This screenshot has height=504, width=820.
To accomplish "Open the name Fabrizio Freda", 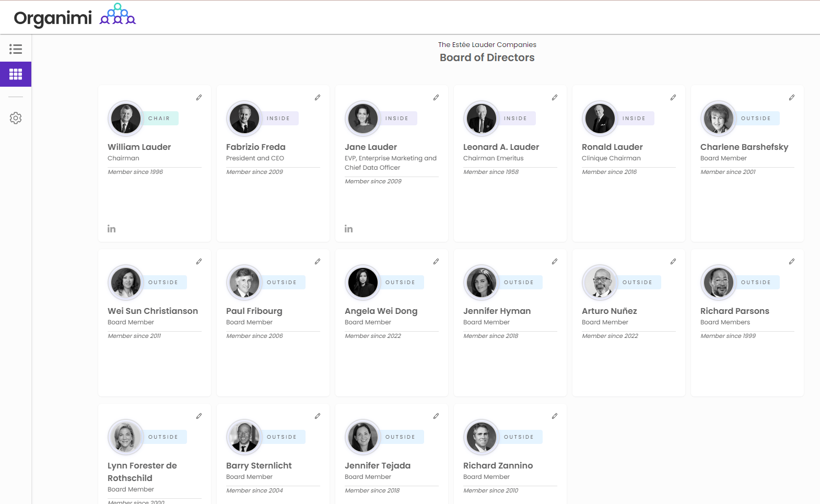I will pyautogui.click(x=256, y=147).
